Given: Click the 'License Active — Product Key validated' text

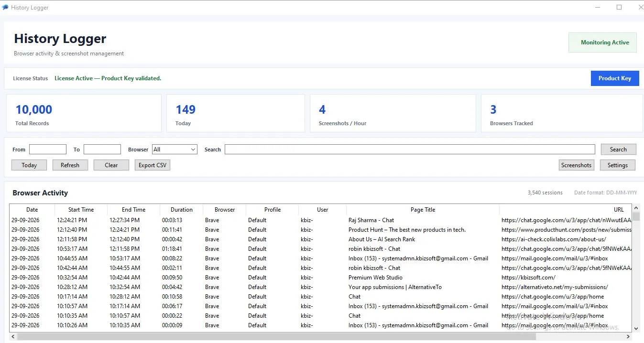Looking at the screenshot, I should (x=108, y=78).
